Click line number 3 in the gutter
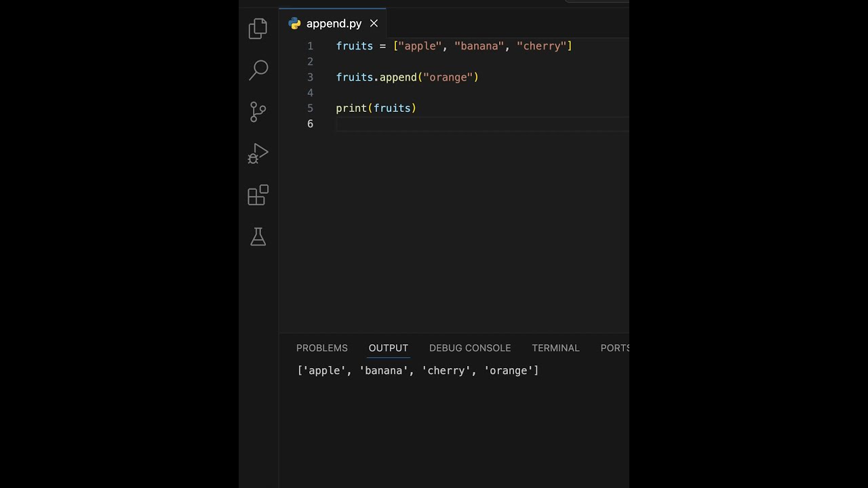 [311, 77]
